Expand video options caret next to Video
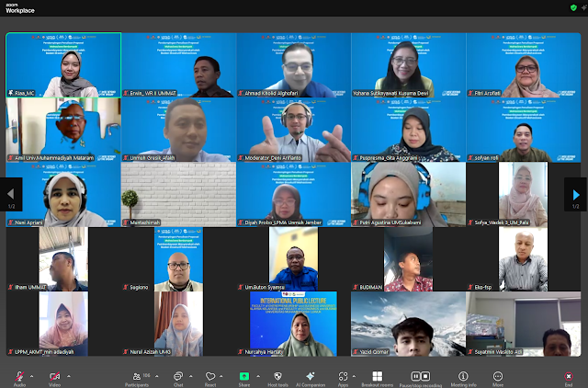Image resolution: width=588 pixels, height=388 pixels. click(66, 375)
